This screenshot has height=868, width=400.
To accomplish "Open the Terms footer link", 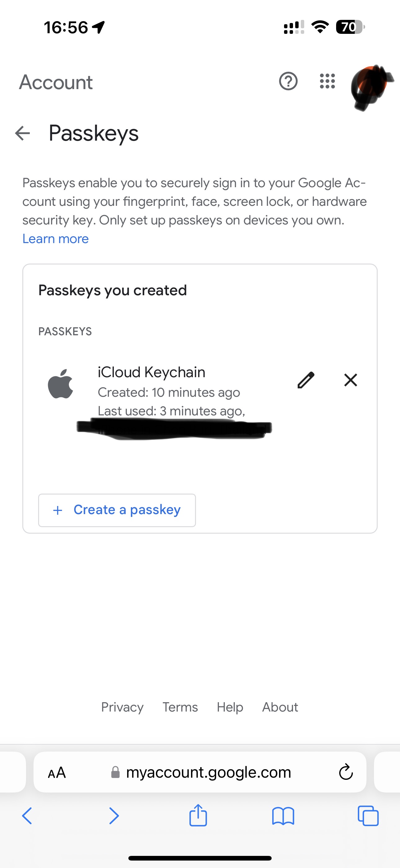I will coord(180,707).
